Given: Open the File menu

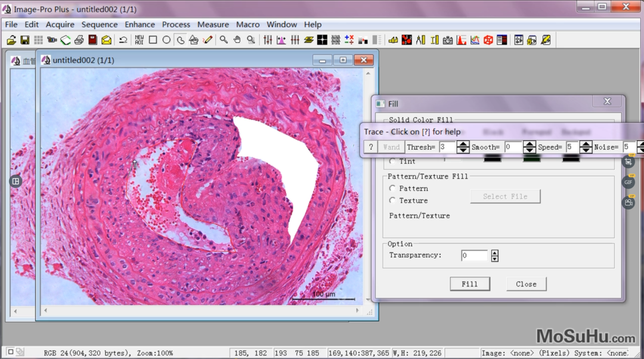Looking at the screenshot, I should point(11,24).
